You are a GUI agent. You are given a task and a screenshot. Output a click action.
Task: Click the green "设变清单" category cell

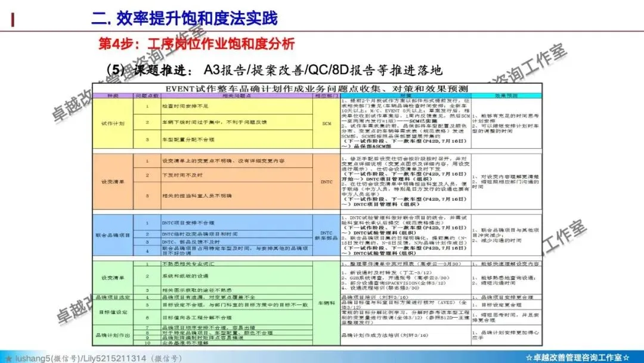[x=113, y=278]
